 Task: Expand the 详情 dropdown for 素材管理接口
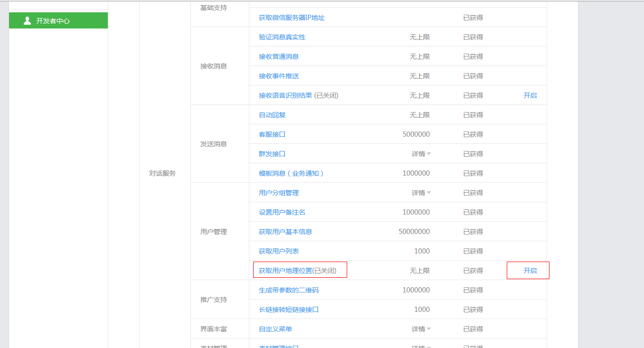coord(420,347)
